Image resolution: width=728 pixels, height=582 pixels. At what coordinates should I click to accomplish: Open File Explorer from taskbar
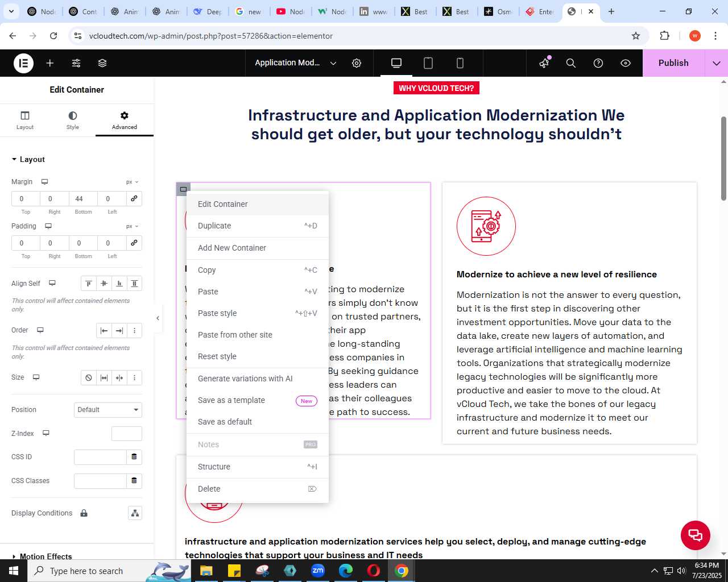pyautogui.click(x=206, y=571)
